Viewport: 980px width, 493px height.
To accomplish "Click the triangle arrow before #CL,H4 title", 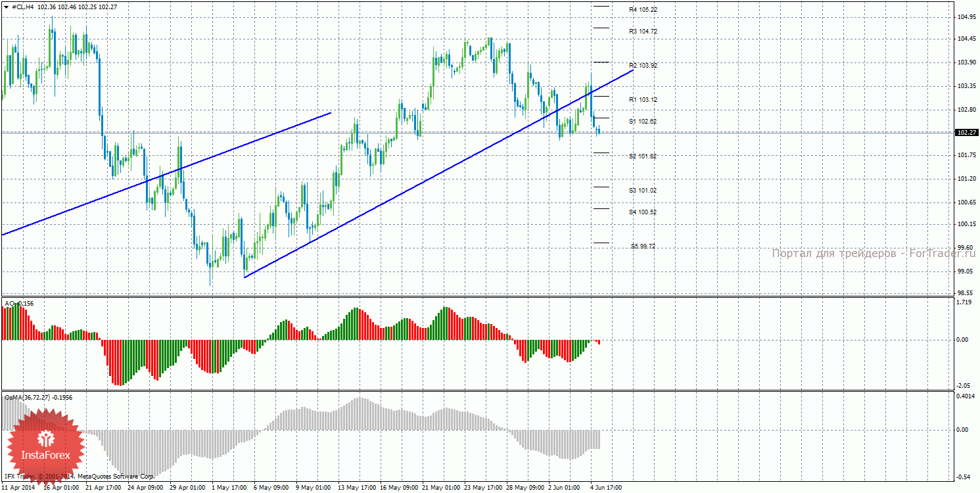I will (x=7, y=7).
